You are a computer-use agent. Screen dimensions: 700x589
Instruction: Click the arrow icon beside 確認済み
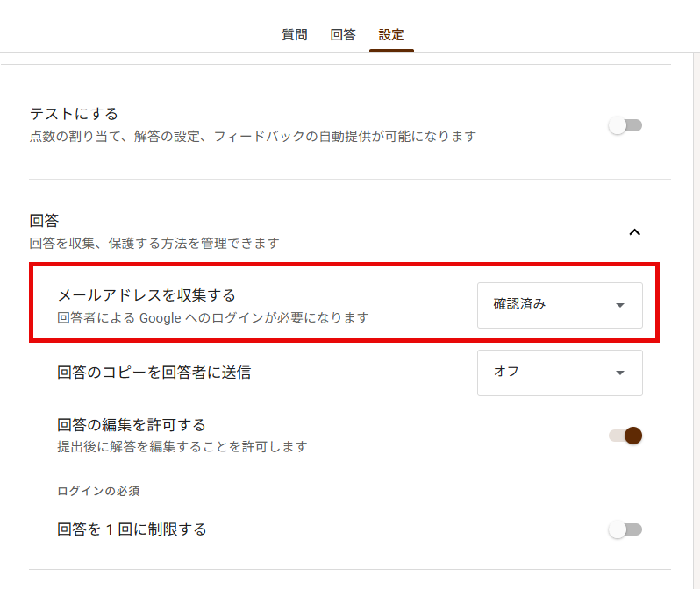[x=620, y=306]
